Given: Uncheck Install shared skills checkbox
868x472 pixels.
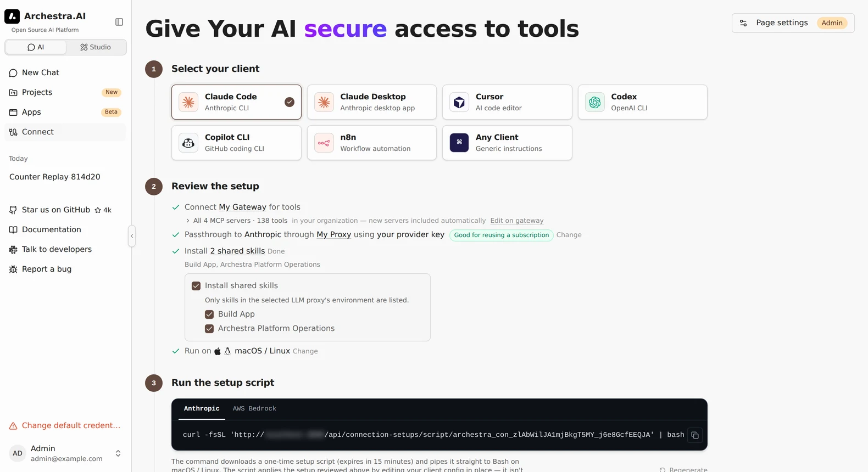Looking at the screenshot, I should tap(196, 286).
